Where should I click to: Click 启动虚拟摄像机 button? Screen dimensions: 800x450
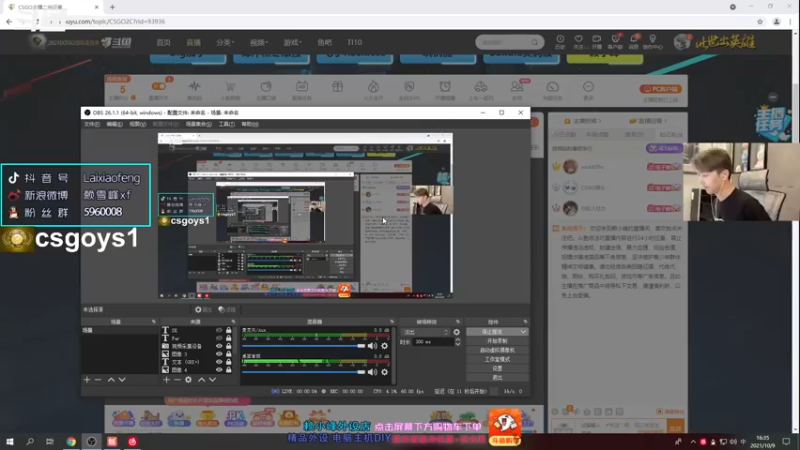click(x=497, y=350)
